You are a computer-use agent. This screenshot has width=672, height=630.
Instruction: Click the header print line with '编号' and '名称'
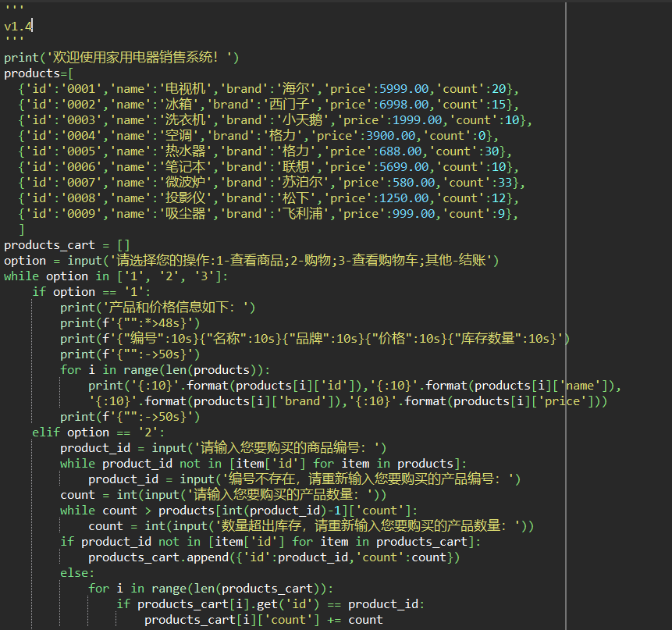click(x=315, y=339)
